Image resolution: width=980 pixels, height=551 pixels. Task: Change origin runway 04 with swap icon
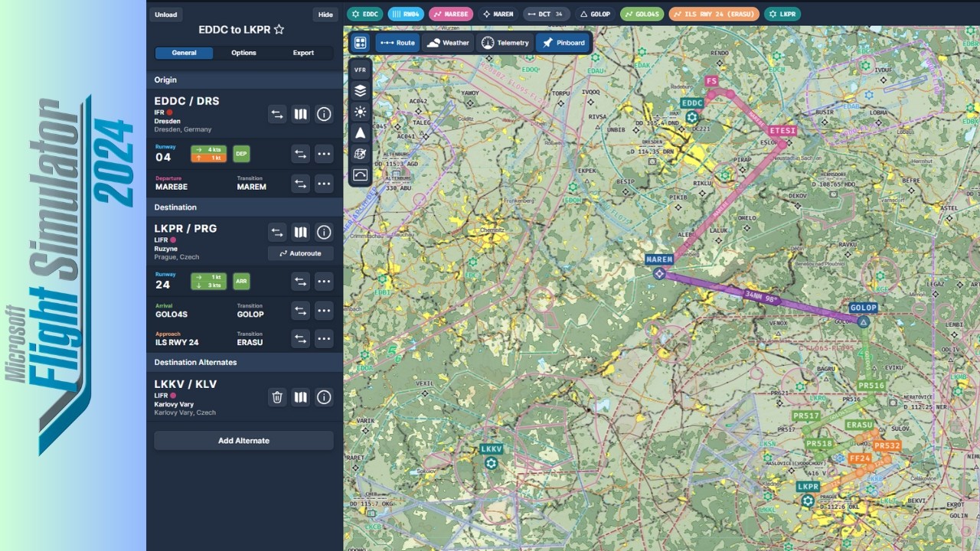click(x=301, y=154)
